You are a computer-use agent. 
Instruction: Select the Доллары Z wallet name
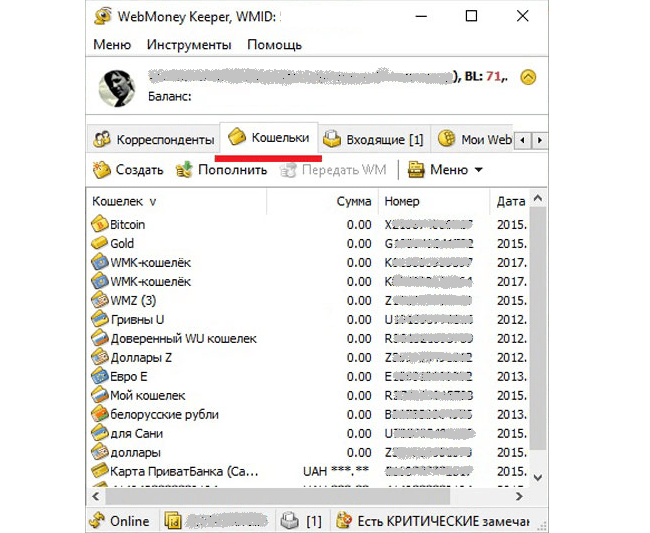[141, 358]
